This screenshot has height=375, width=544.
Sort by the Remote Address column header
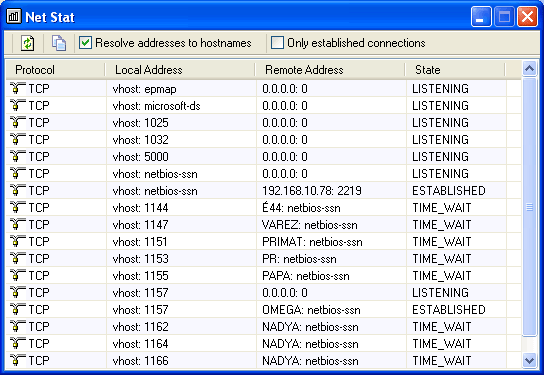click(330, 70)
